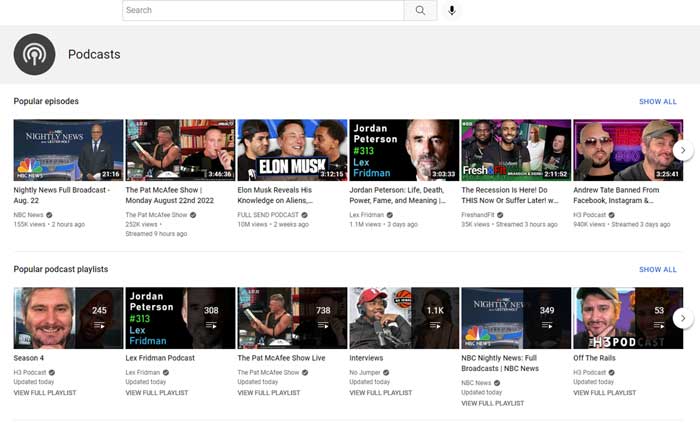
Task: Open NBC News channel under Nightly News episode
Action: 29,215
